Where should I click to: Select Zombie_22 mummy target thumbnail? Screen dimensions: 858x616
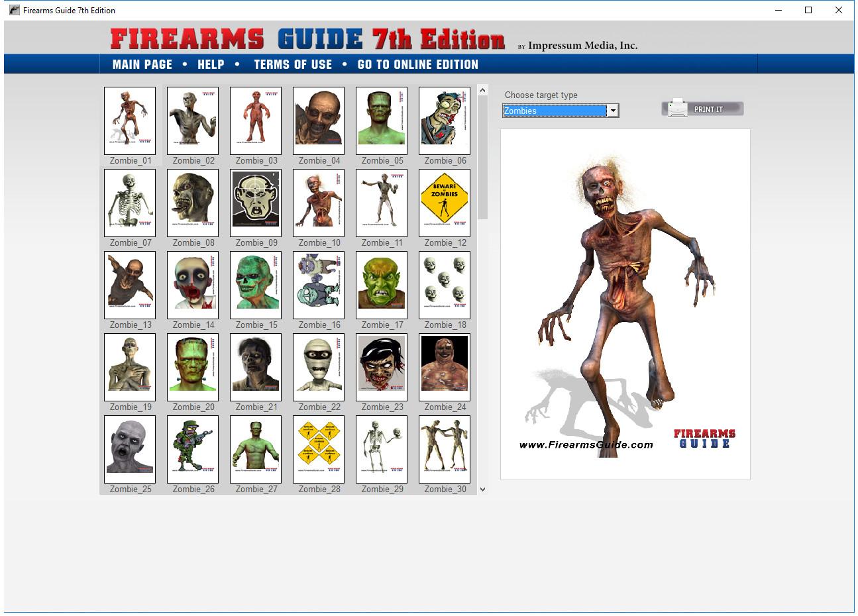tap(319, 367)
